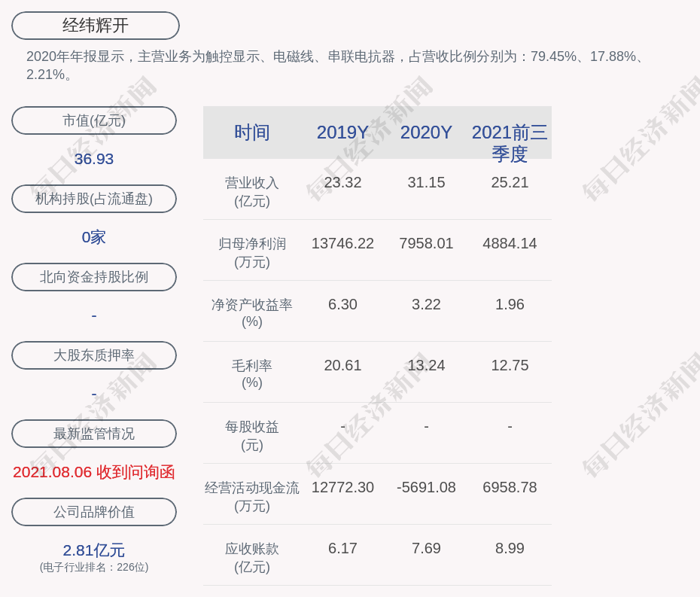Select the 2019Y column header
This screenshot has width=700, height=597.
[x=342, y=132]
